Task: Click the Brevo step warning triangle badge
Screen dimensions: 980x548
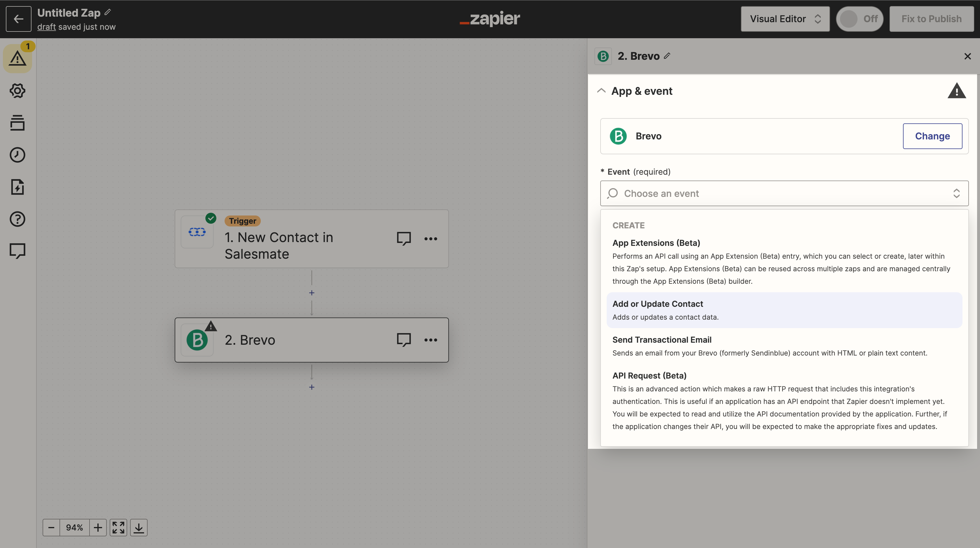Action: (211, 326)
